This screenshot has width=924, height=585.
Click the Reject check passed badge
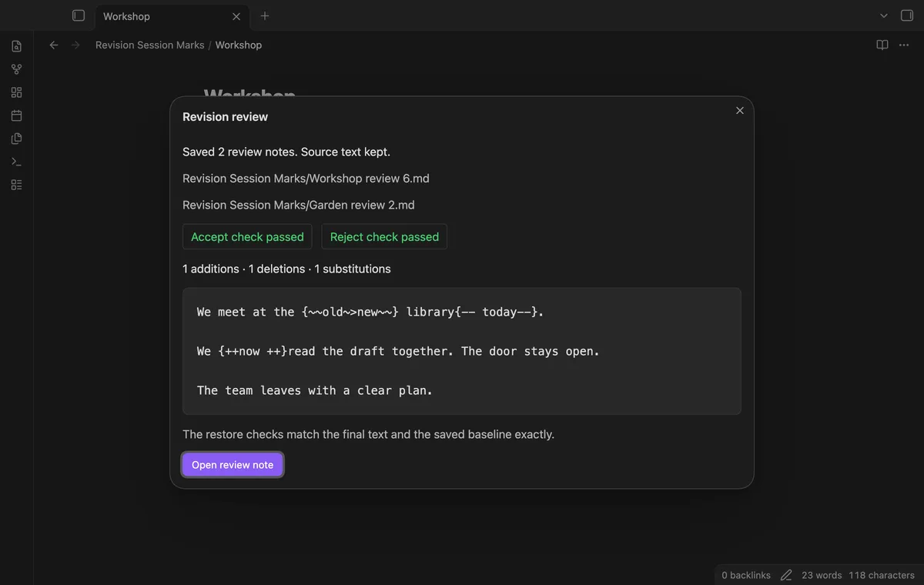pos(384,237)
